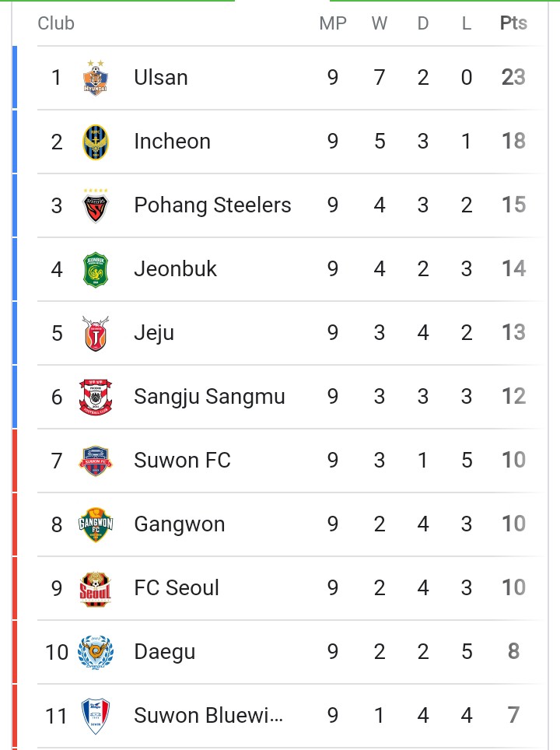Click the Suwon Bluewings club crest
Viewport: 560px width, 750px height.
(x=96, y=716)
